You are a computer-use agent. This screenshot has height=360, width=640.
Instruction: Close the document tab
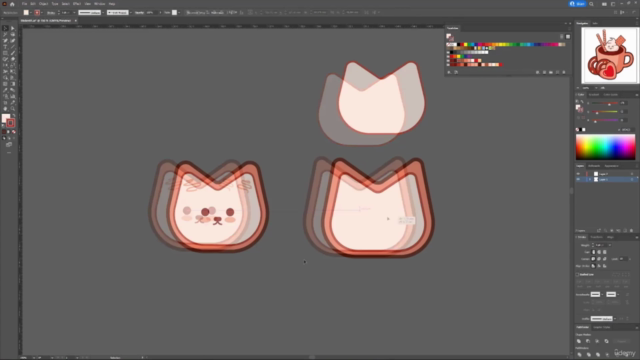pos(76,20)
